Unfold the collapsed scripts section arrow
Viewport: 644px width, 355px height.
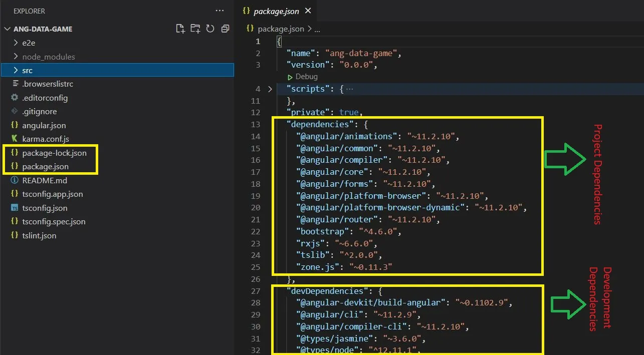[270, 89]
